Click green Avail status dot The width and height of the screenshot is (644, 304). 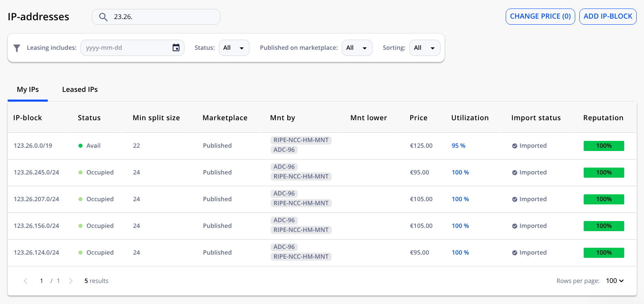coord(80,146)
